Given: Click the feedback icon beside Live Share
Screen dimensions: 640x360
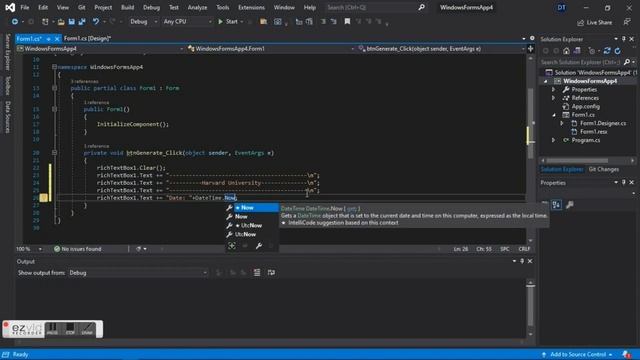Looking at the screenshot, I should 627,22.
